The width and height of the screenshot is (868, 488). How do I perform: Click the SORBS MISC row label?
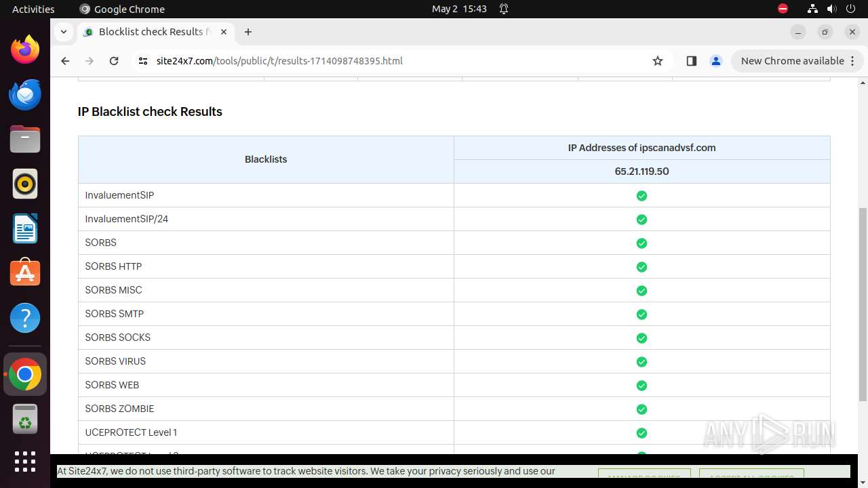pyautogui.click(x=113, y=290)
